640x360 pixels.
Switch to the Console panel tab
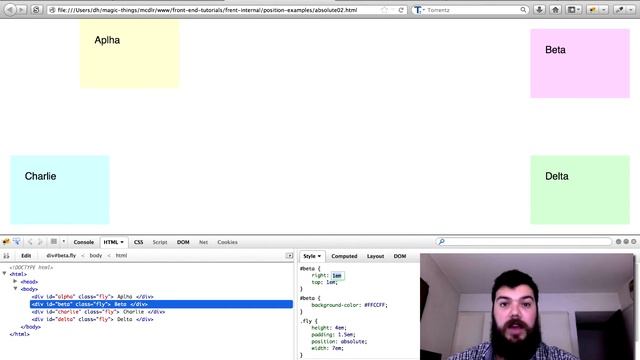point(84,242)
